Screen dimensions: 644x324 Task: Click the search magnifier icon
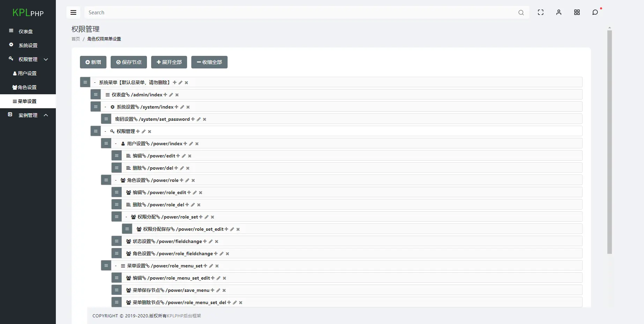pos(521,13)
